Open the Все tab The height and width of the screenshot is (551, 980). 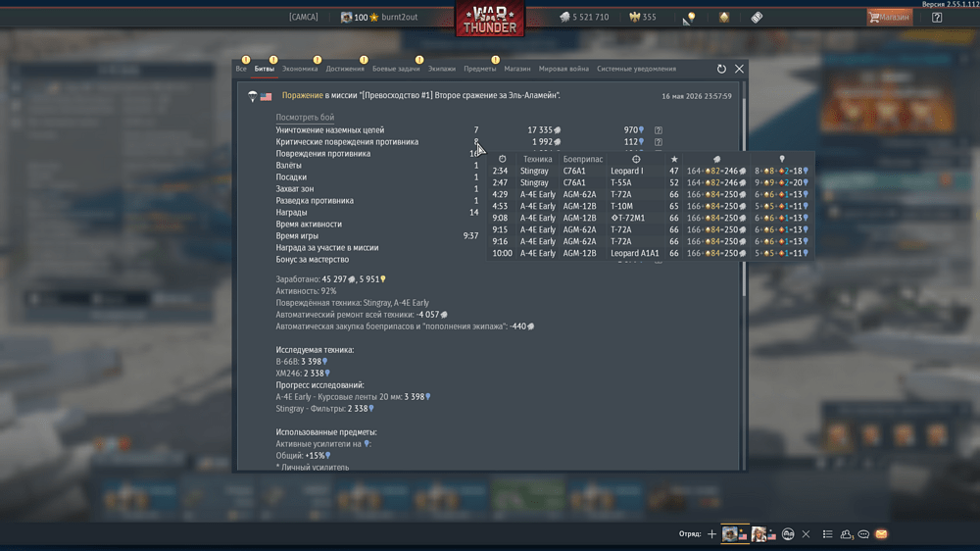pyautogui.click(x=241, y=69)
